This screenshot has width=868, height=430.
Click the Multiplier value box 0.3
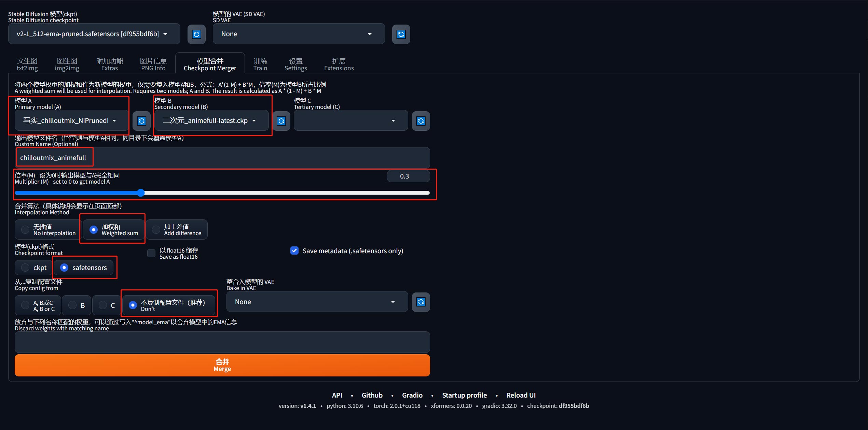408,176
